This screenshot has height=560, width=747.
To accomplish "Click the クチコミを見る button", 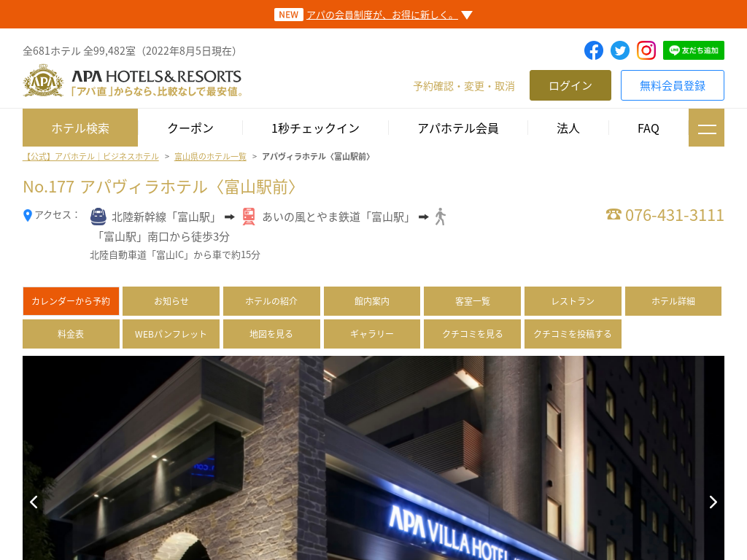I will point(472,334).
